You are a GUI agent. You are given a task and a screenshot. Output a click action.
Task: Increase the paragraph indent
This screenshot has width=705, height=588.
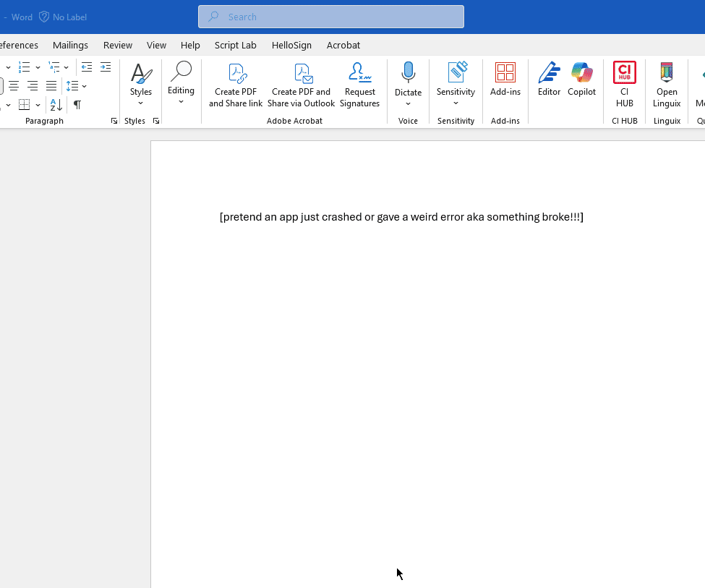[106, 67]
